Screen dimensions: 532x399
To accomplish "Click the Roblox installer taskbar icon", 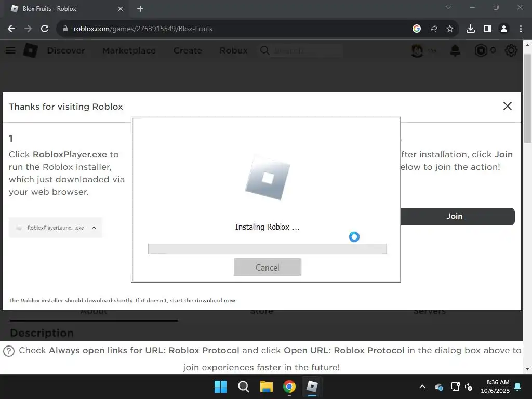I will click(312, 387).
